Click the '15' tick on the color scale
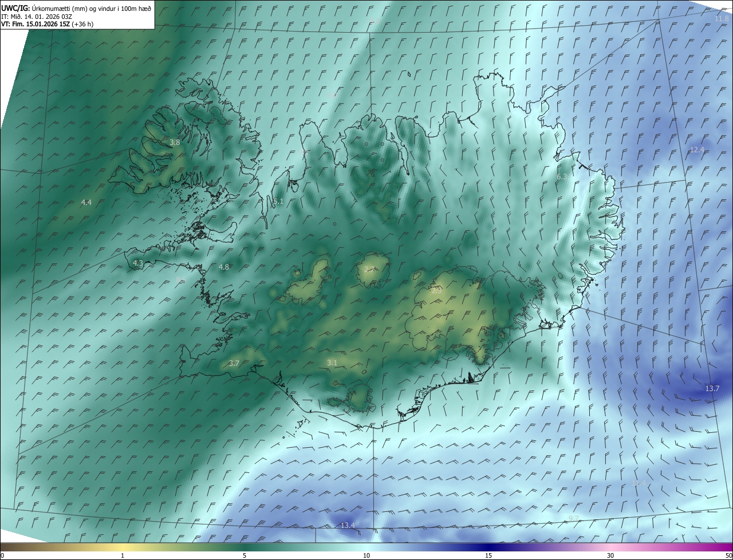This screenshot has height=560, width=733. pos(488,555)
